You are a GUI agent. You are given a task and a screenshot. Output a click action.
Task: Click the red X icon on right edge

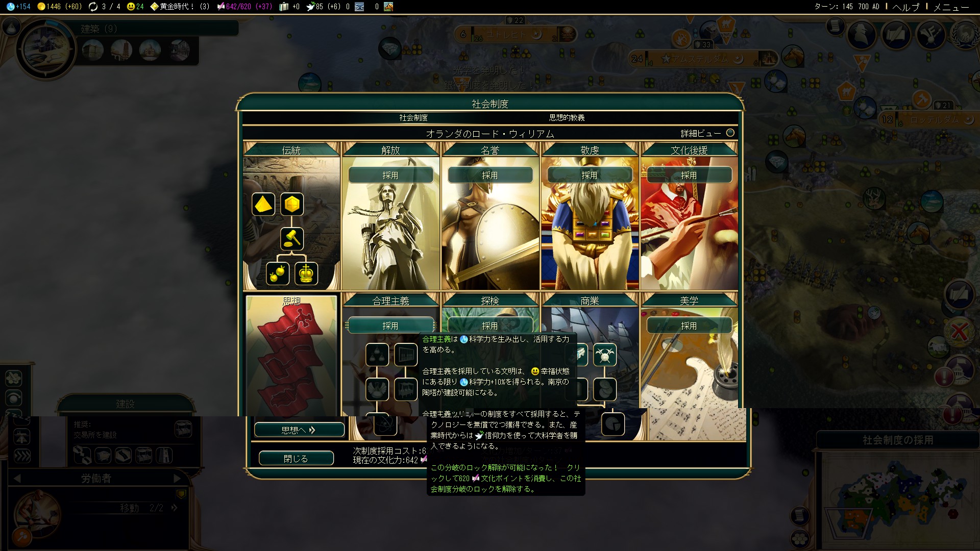pyautogui.click(x=959, y=332)
